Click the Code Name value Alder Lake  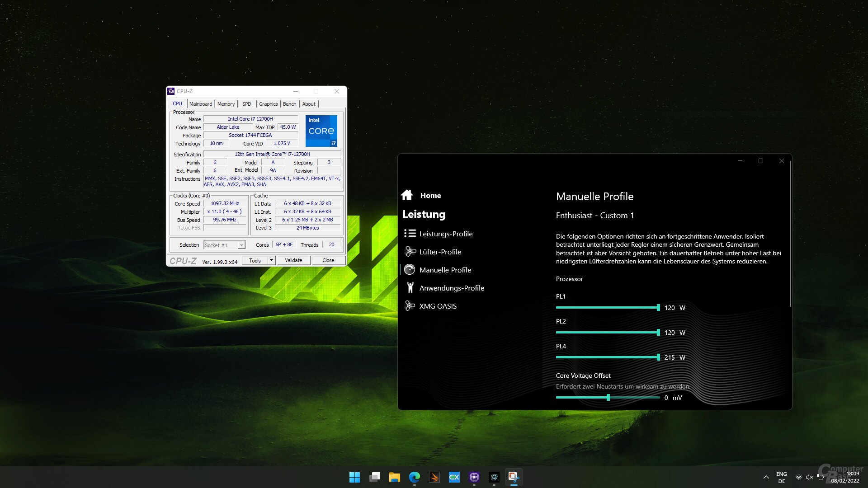click(228, 127)
